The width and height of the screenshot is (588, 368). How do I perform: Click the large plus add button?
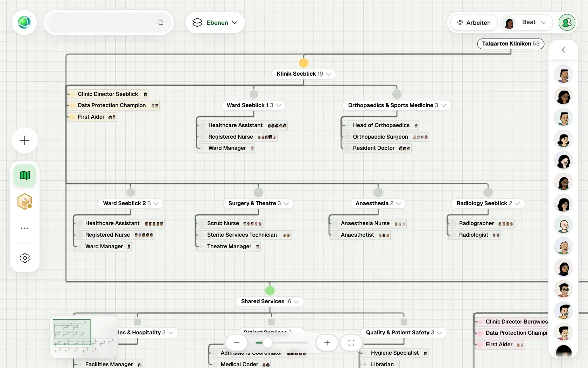(x=25, y=141)
